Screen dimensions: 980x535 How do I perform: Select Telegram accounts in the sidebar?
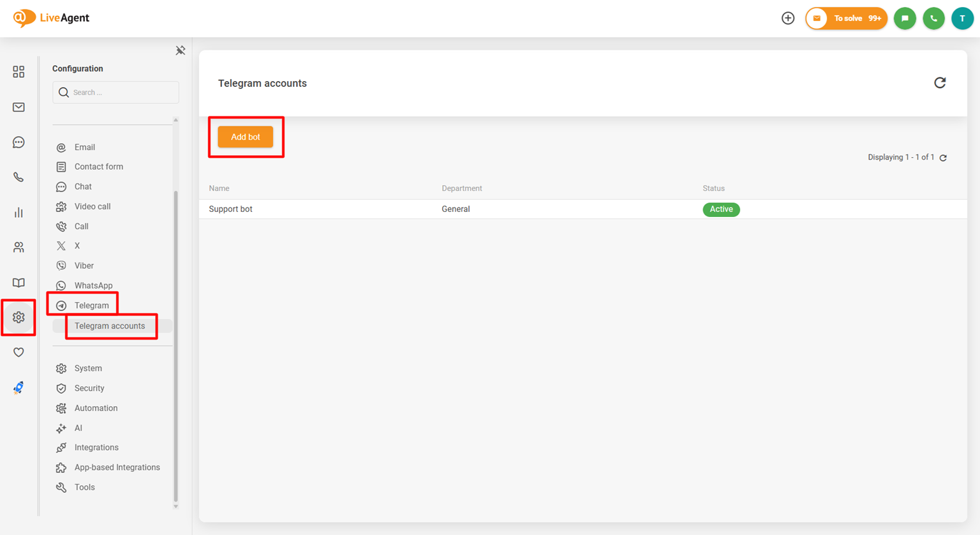pos(109,326)
